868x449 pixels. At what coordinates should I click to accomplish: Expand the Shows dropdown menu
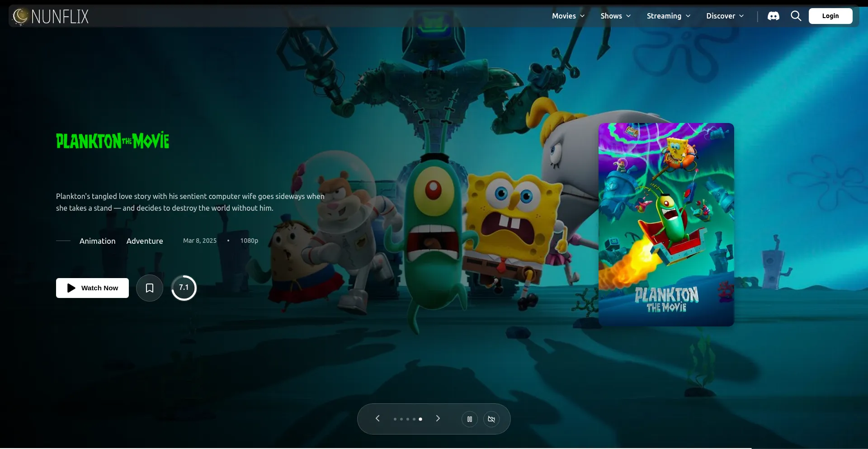[x=615, y=16]
